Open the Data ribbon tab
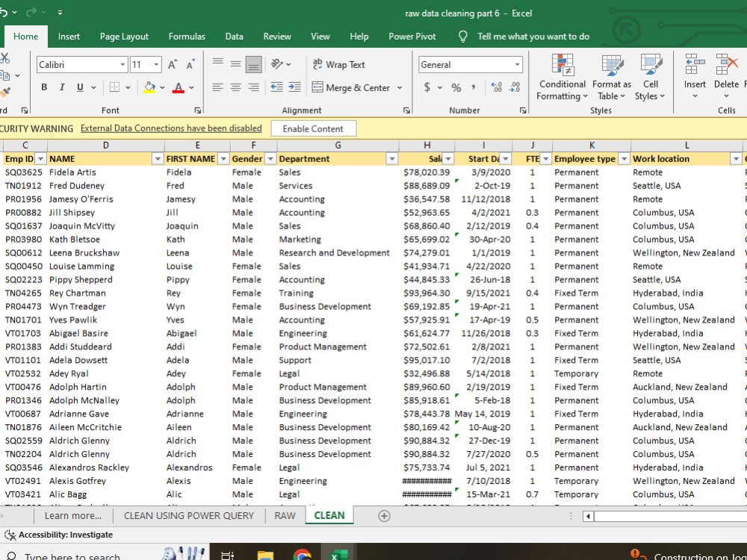 [234, 37]
